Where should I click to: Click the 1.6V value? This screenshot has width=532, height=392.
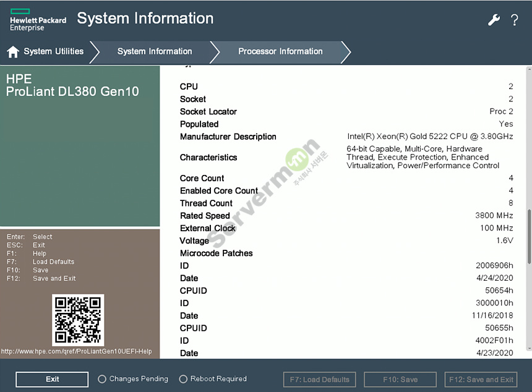point(505,241)
